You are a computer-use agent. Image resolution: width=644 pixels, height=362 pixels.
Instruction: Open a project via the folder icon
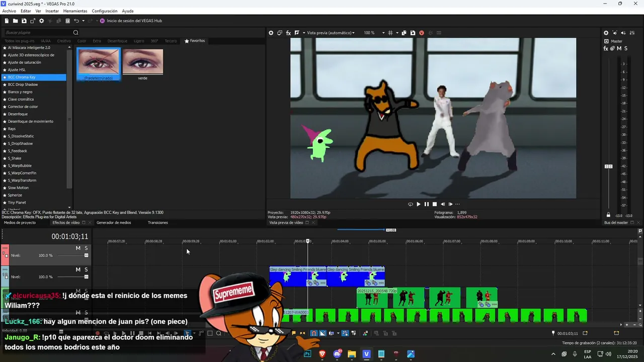coord(15,21)
